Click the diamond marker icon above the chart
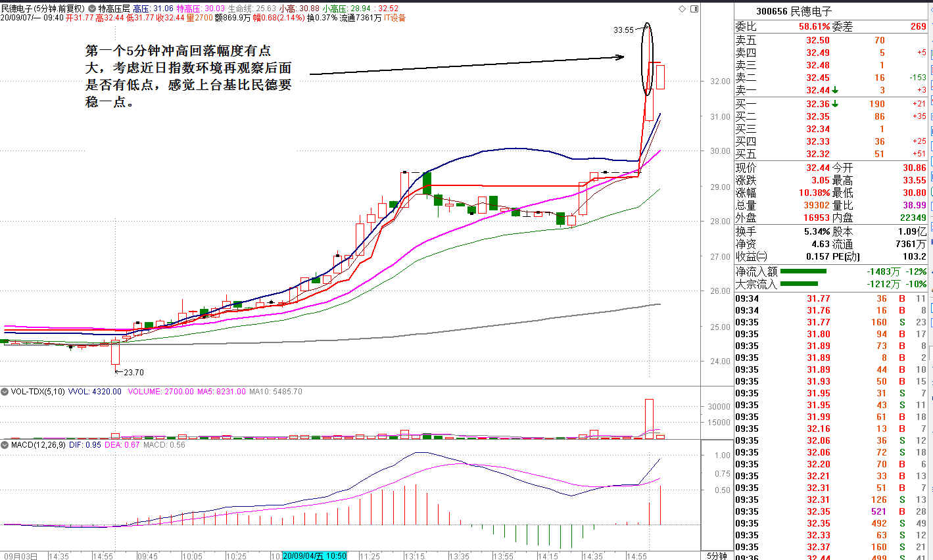The image size is (933, 560). coord(682,9)
